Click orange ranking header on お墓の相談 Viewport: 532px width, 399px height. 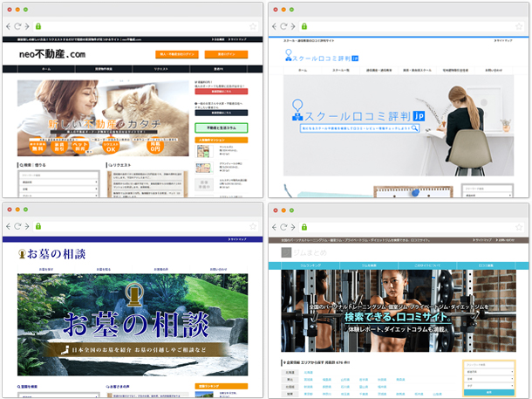pos(222,386)
